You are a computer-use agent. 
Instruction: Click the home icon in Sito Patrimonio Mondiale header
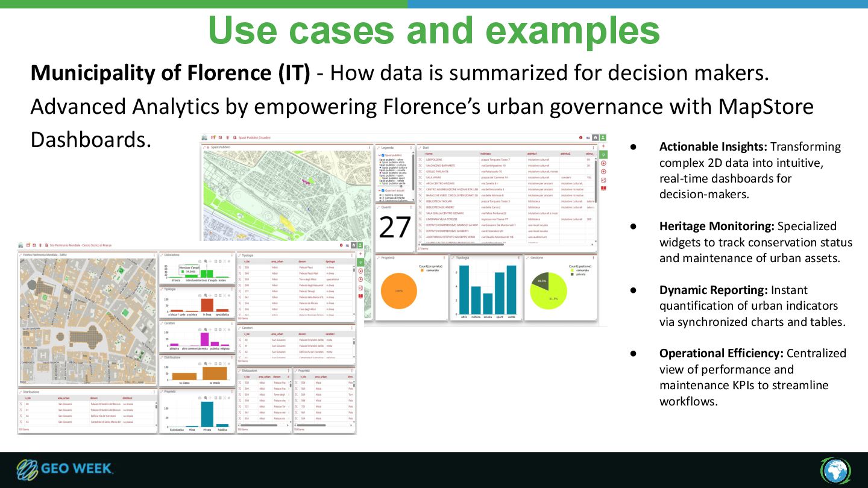(353, 245)
